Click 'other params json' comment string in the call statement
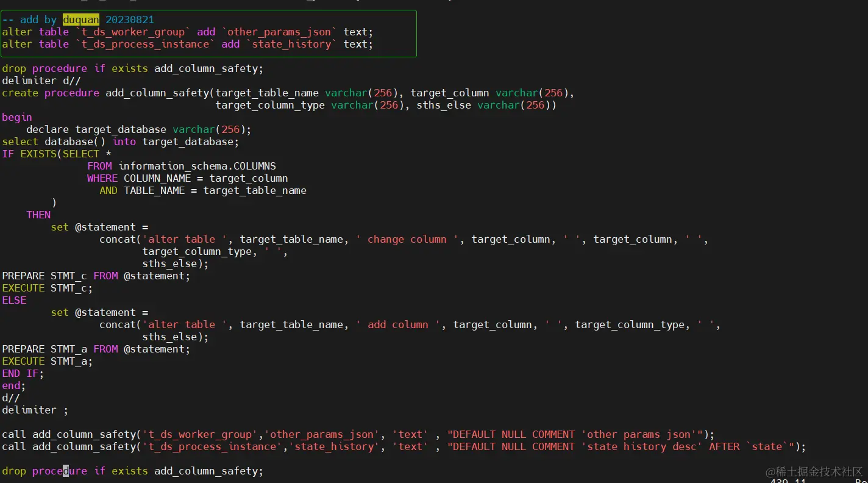The height and width of the screenshot is (483, 868). tap(639, 434)
